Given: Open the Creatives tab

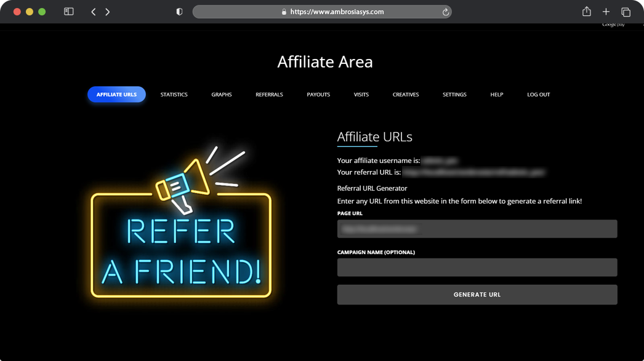Looking at the screenshot, I should [406, 94].
